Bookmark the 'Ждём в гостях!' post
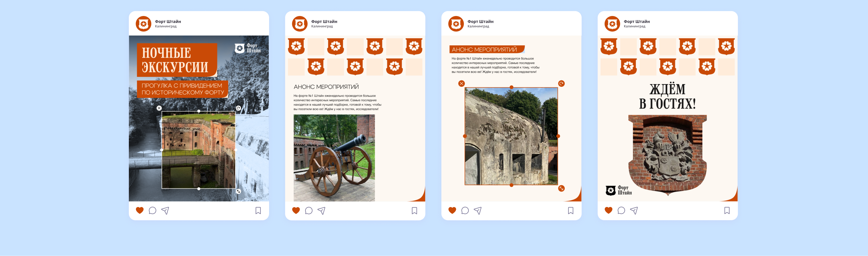The width and height of the screenshot is (868, 256). 727,210
